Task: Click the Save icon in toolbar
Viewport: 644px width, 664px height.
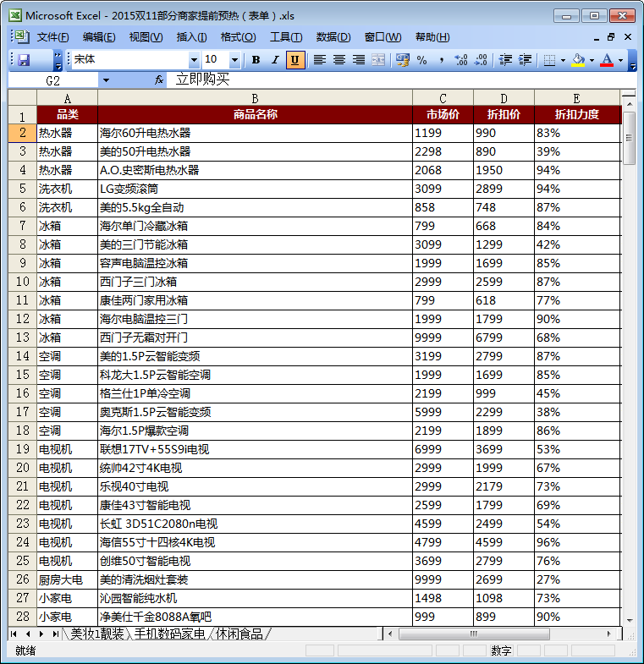Action: [x=24, y=60]
